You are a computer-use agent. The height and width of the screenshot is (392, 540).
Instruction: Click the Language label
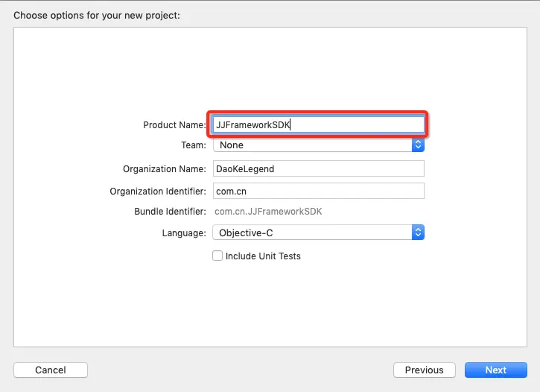pyautogui.click(x=184, y=233)
